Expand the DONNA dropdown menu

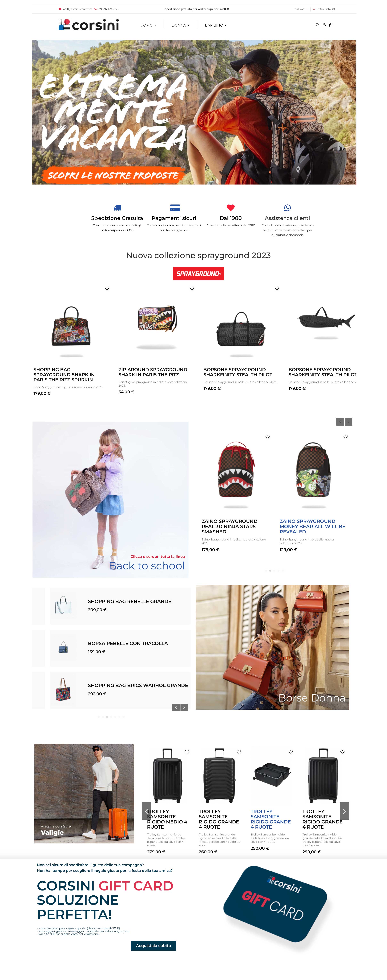tap(181, 25)
